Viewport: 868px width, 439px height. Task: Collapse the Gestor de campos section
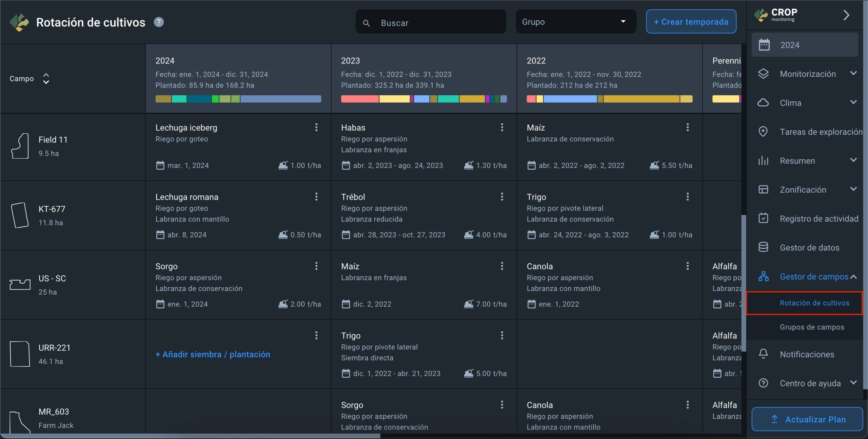pyautogui.click(x=853, y=277)
